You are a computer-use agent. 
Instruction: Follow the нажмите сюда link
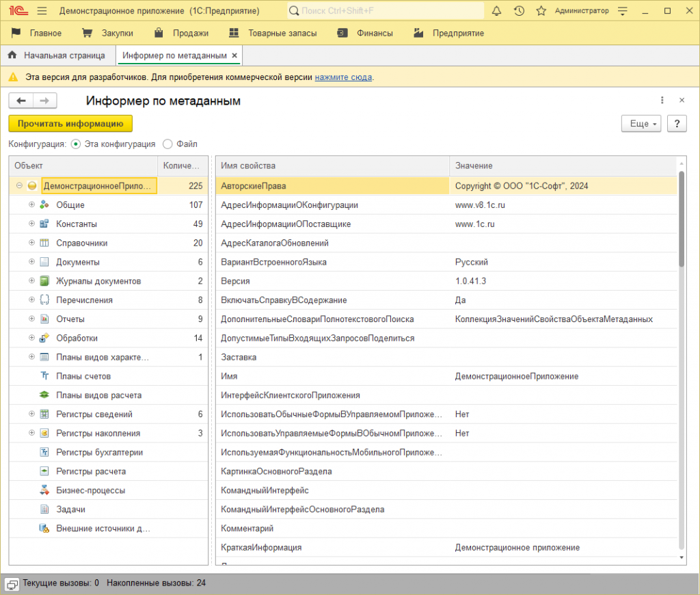point(343,77)
